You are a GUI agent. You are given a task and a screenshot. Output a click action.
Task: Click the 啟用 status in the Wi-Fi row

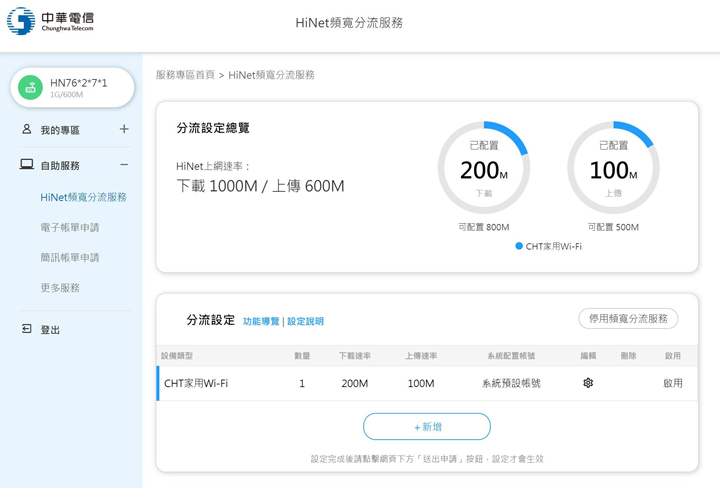tap(673, 383)
